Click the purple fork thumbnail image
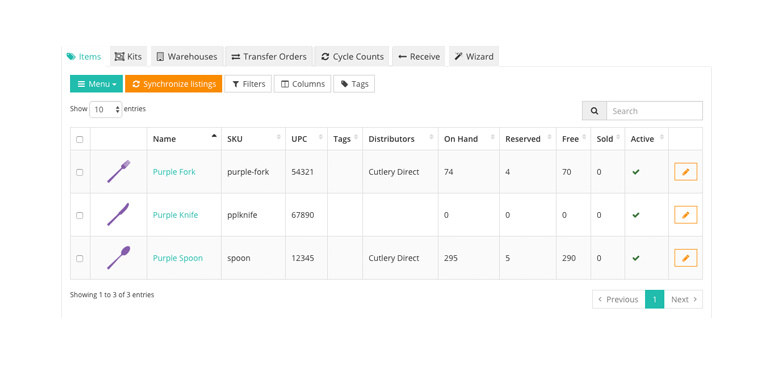Image resolution: width=773 pixels, height=373 pixels. [118, 171]
